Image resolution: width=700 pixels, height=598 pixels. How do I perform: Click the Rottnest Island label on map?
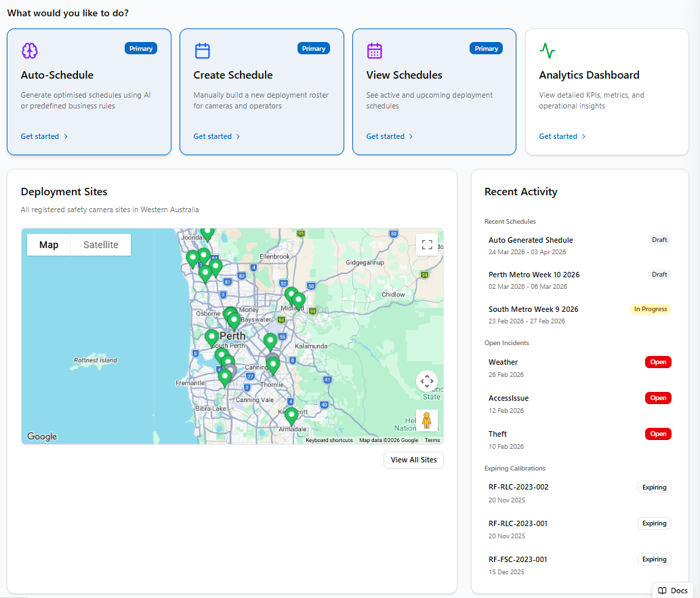pyautogui.click(x=96, y=360)
